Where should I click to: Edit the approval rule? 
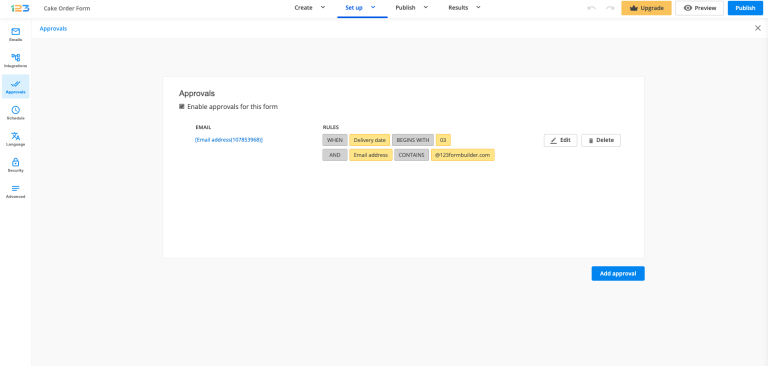click(560, 140)
